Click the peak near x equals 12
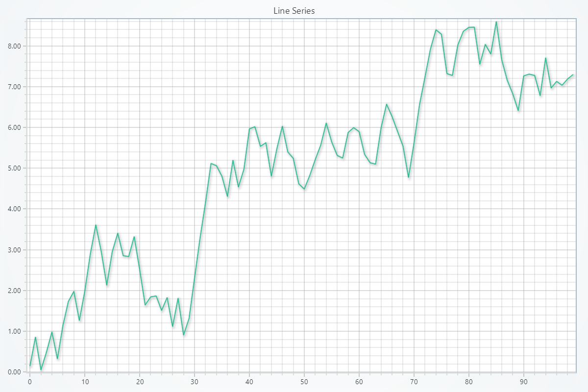Viewport: 588px width, 392px height. tap(96, 225)
